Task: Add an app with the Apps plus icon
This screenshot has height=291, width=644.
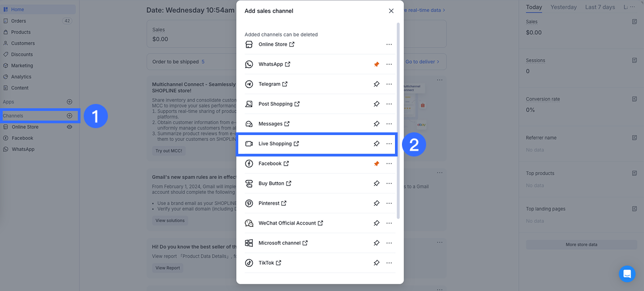Action: (x=69, y=102)
